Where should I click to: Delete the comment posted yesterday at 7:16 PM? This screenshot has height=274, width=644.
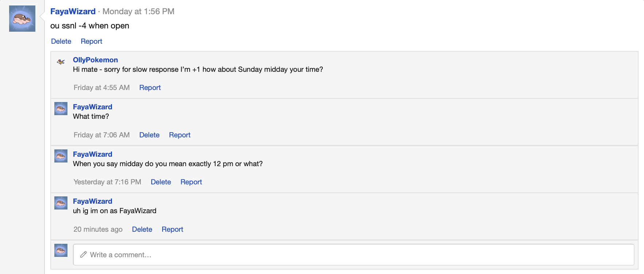[161, 182]
